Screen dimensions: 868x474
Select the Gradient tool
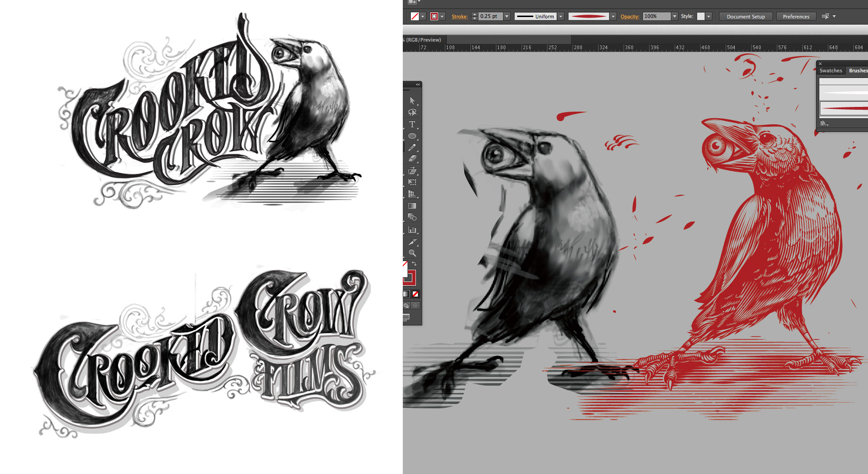coord(412,206)
